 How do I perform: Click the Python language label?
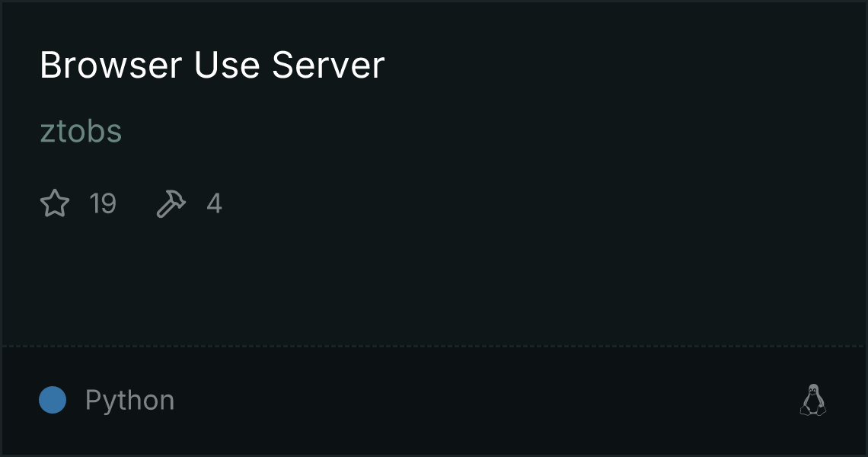click(x=129, y=400)
